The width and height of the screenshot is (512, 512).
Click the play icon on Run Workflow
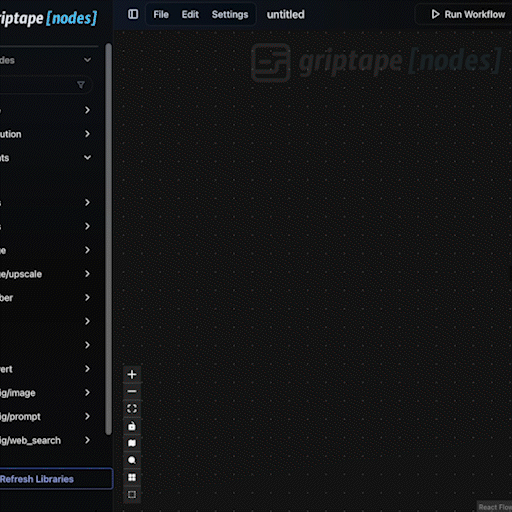pos(435,14)
